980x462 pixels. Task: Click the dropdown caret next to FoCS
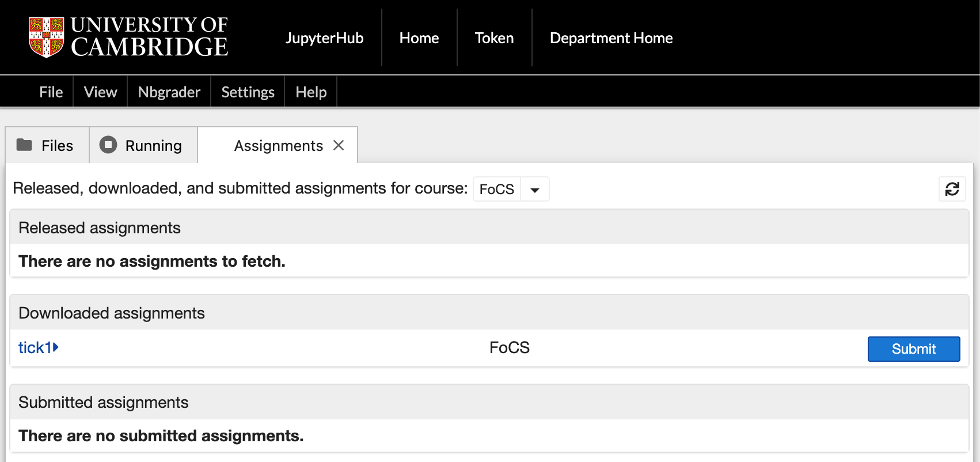[535, 190]
